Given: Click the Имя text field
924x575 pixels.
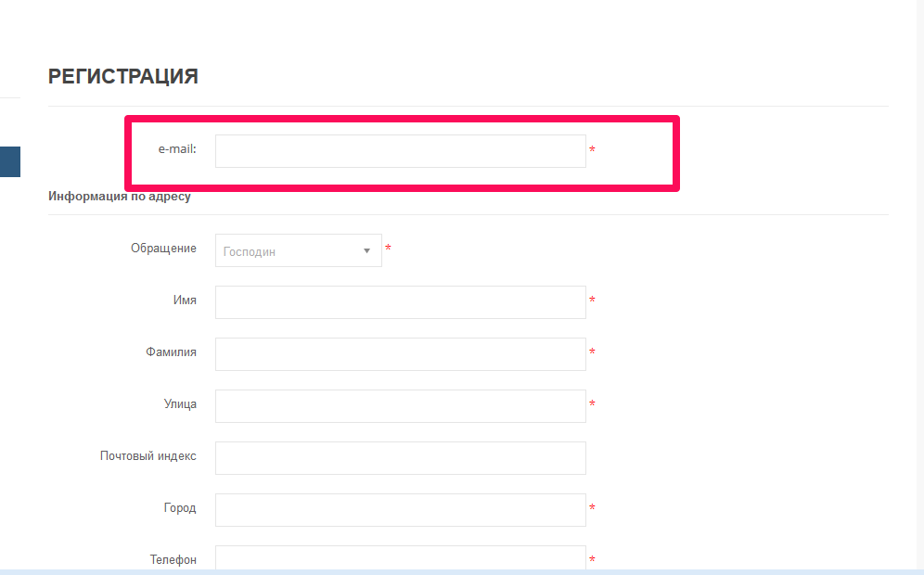Looking at the screenshot, I should pyautogui.click(x=401, y=302).
